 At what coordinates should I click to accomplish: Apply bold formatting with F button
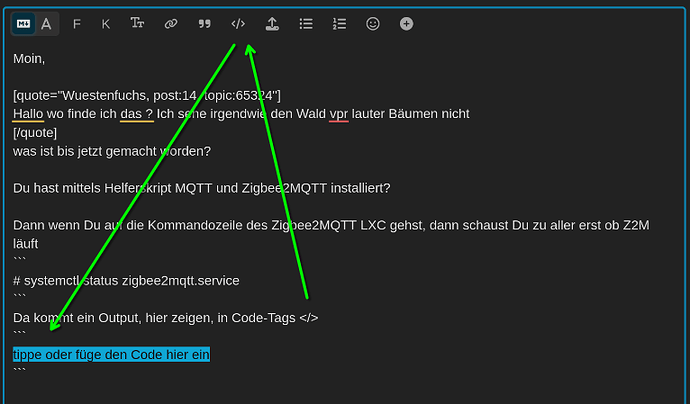tap(77, 24)
